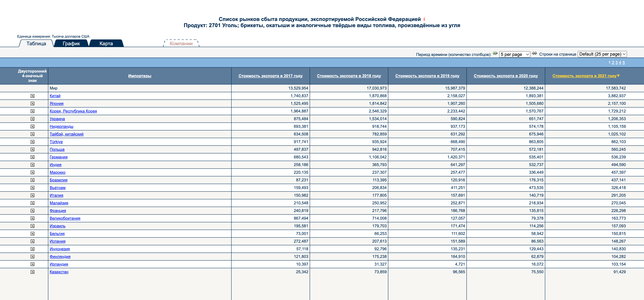
Task: Open the Нидерланды country link
Action: [x=61, y=126]
